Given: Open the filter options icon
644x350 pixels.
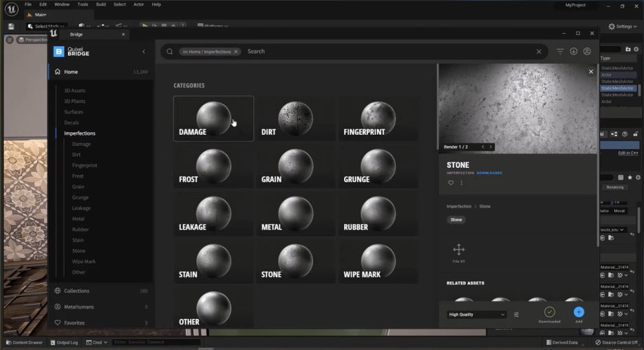Looking at the screenshot, I should coord(560,52).
